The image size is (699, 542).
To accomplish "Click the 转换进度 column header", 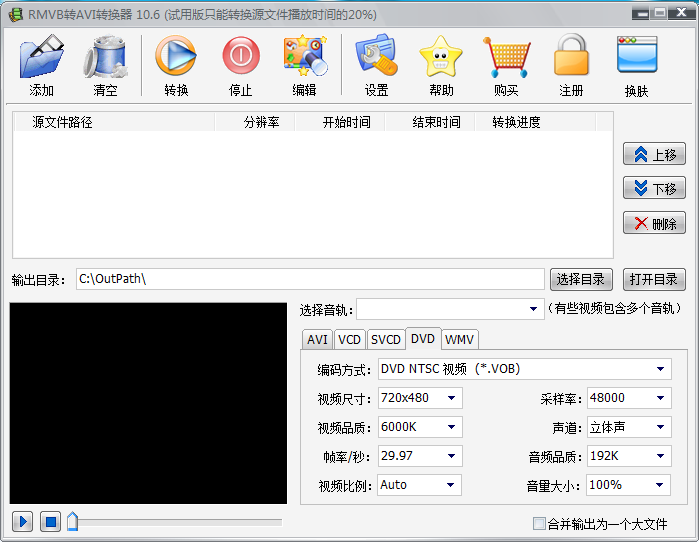I will pos(535,122).
